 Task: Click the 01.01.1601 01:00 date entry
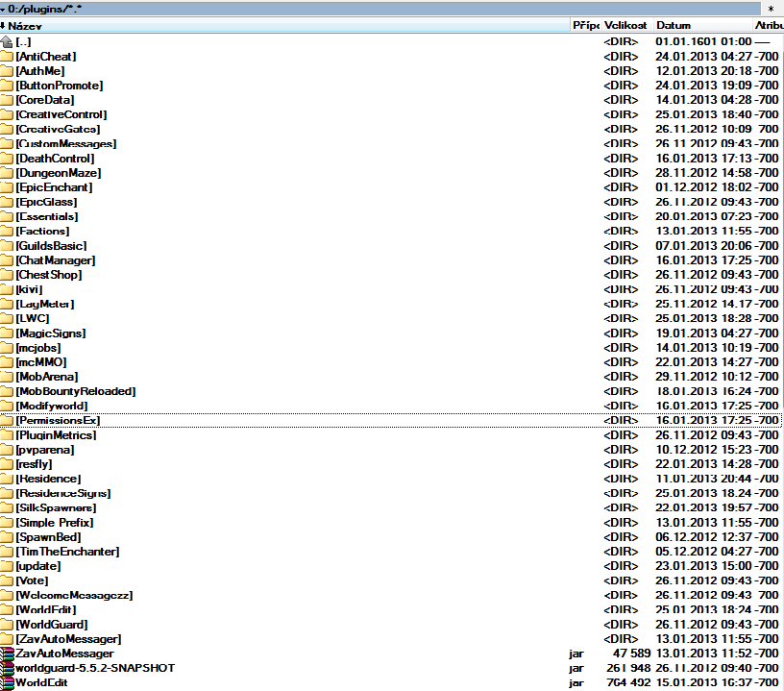tap(703, 41)
